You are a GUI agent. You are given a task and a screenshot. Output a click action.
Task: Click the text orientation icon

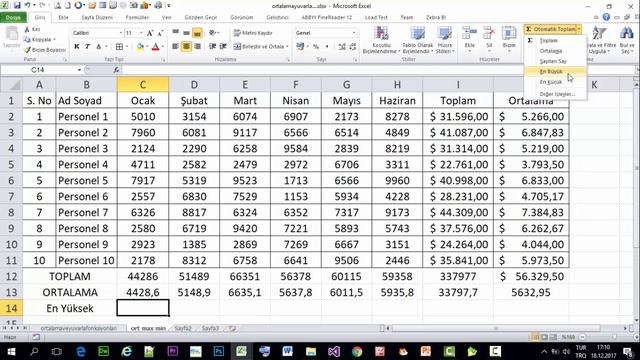click(x=213, y=33)
